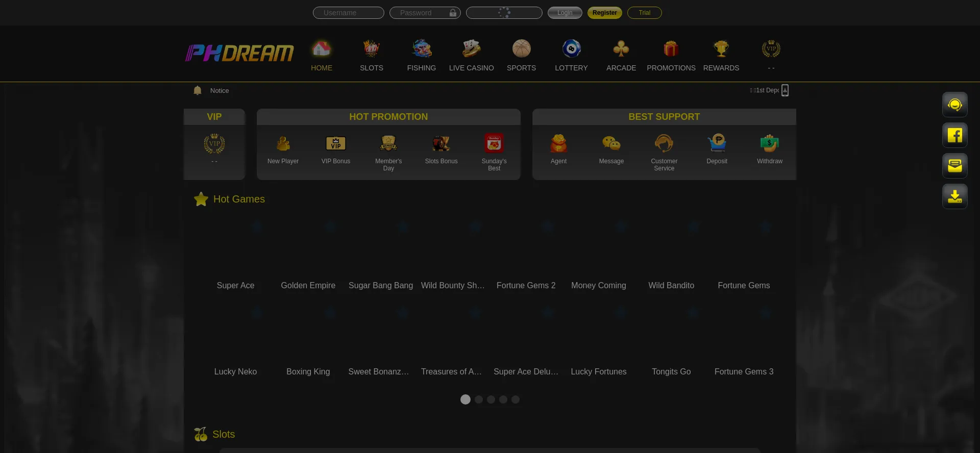Select the FISHING game icon
Viewport: 980px width, 453px height.
tap(422, 49)
